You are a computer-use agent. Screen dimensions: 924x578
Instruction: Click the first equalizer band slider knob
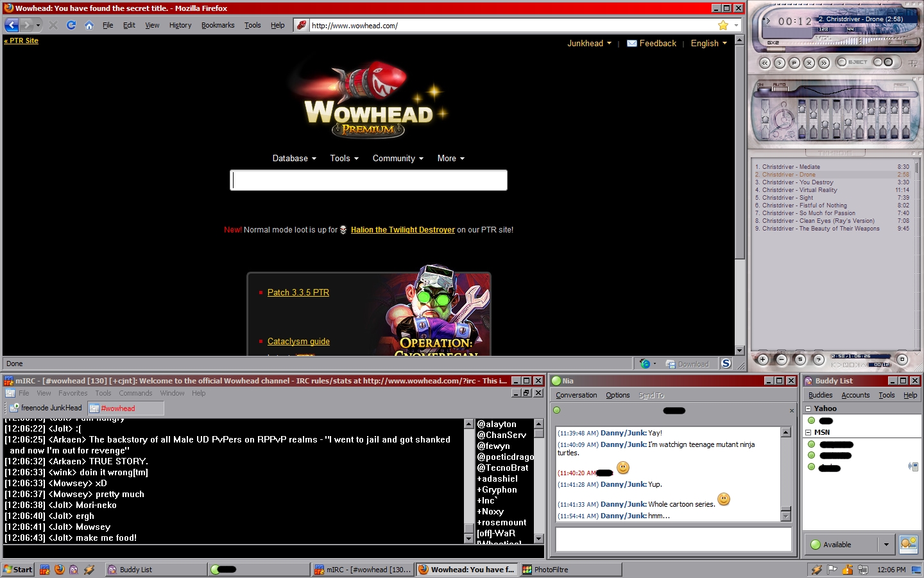point(801,109)
